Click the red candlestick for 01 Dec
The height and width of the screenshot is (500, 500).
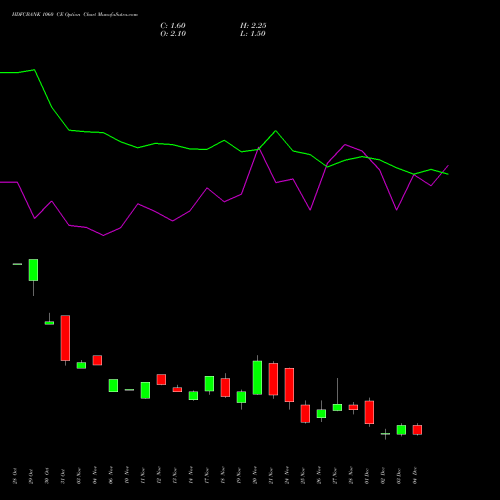[x=369, y=412]
